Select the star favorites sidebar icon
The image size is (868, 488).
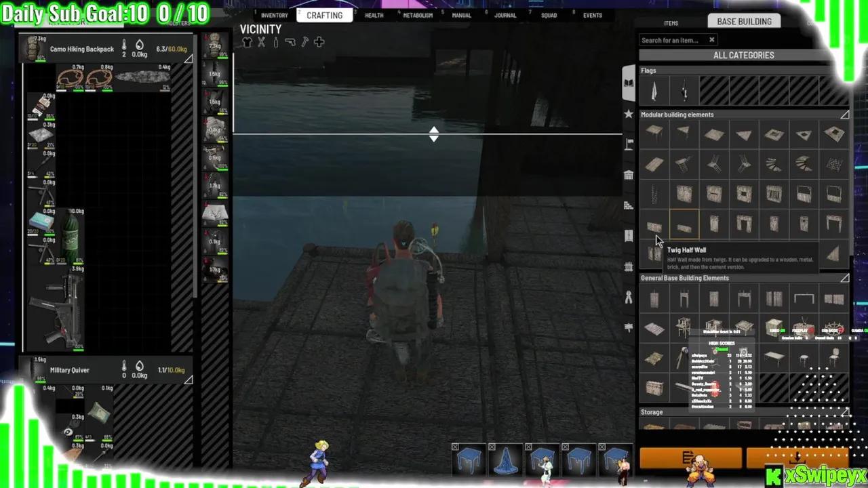point(629,114)
